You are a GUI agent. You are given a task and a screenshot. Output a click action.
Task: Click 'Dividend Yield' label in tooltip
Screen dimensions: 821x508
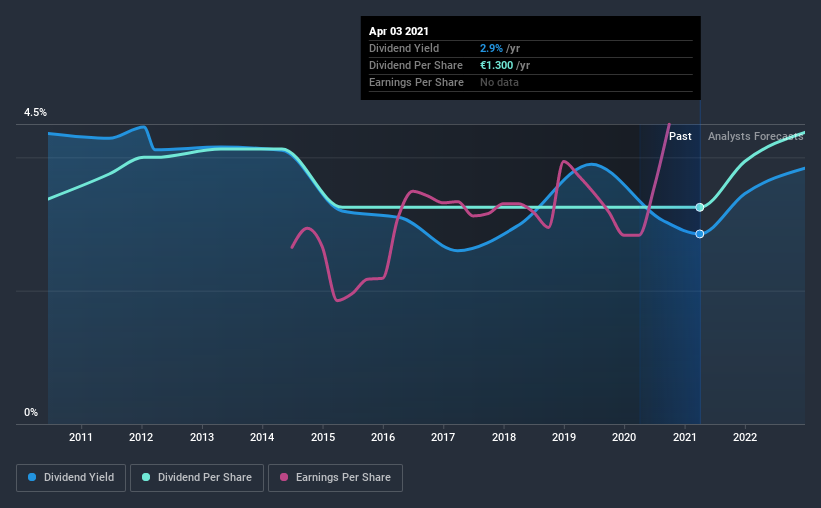404,48
